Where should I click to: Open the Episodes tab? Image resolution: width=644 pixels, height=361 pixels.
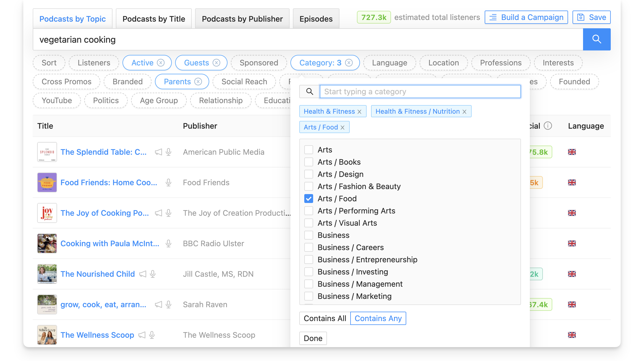[316, 19]
